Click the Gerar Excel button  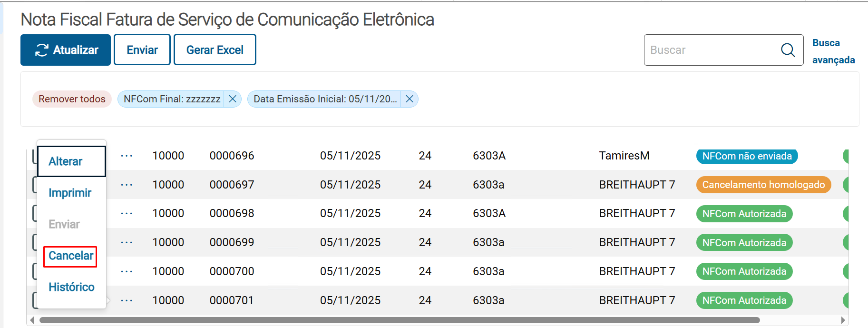pyautogui.click(x=215, y=50)
